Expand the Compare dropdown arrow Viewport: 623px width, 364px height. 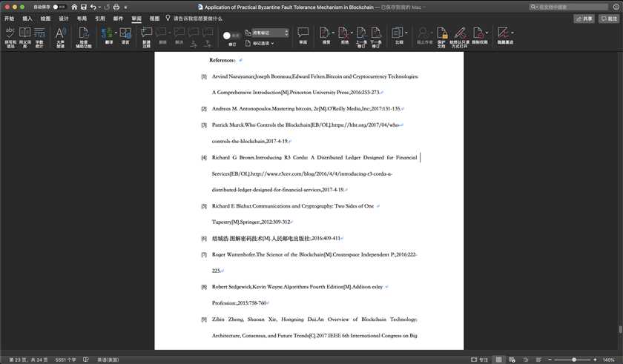(x=406, y=33)
